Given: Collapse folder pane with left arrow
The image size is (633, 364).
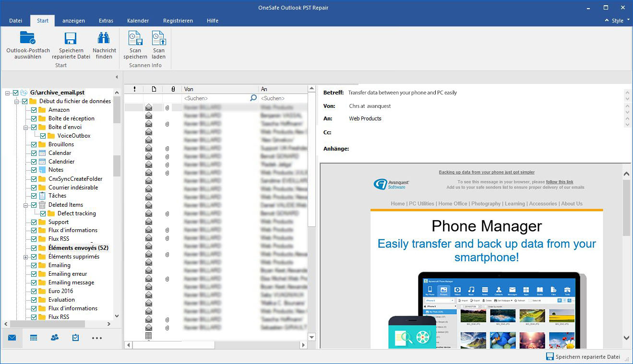Looking at the screenshot, I should pyautogui.click(x=117, y=77).
